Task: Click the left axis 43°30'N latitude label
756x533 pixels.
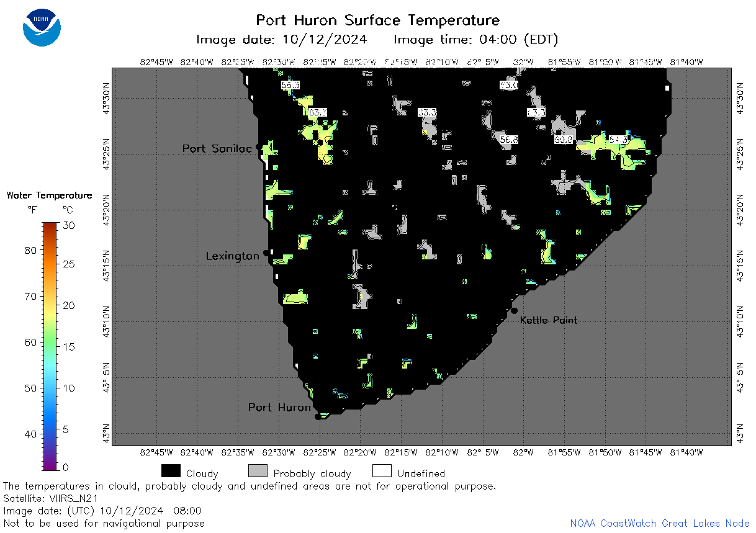Action: click(106, 98)
